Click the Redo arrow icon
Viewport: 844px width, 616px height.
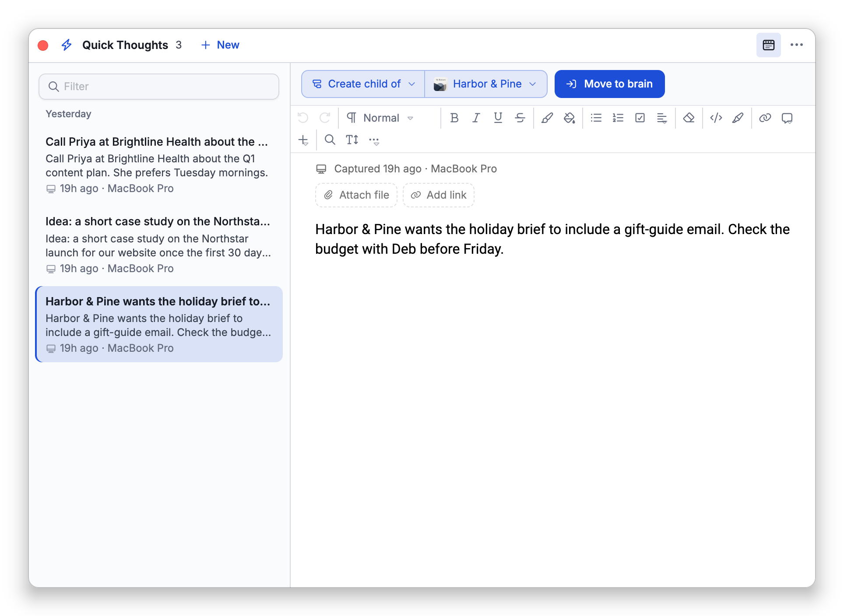[x=325, y=118]
